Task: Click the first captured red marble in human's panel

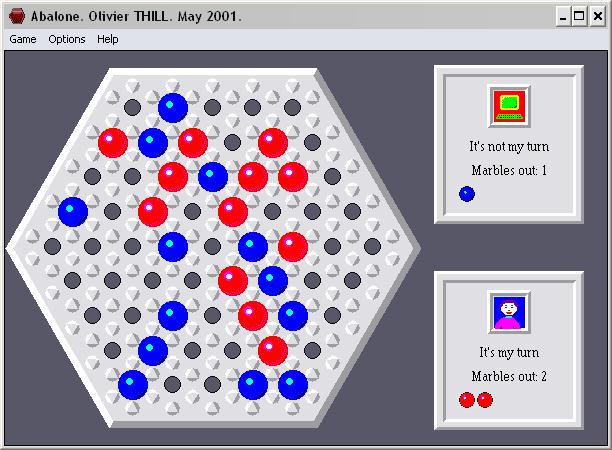Action: pyautogui.click(x=467, y=400)
